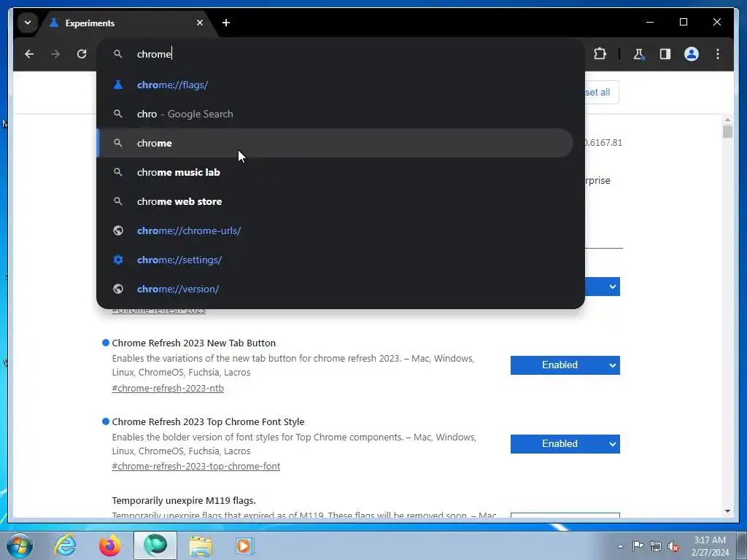Show hidden system tray icons
The width and height of the screenshot is (747, 560).
(620, 546)
